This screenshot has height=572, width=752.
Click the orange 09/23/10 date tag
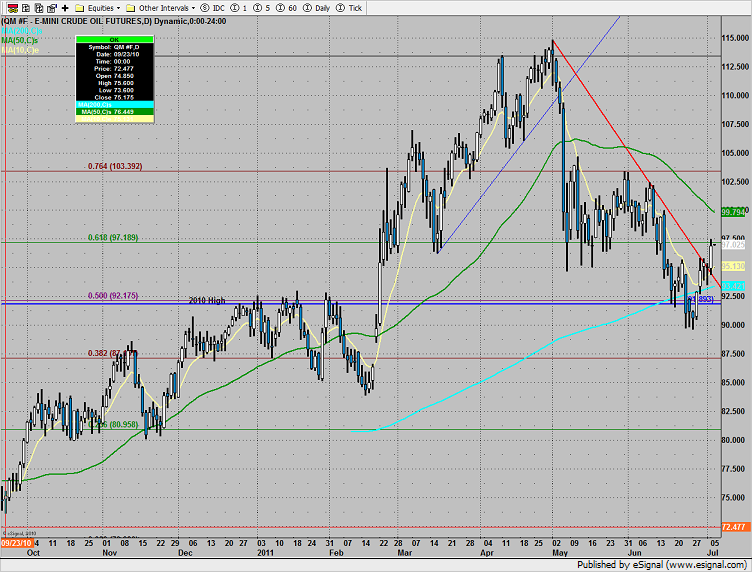click(x=17, y=543)
